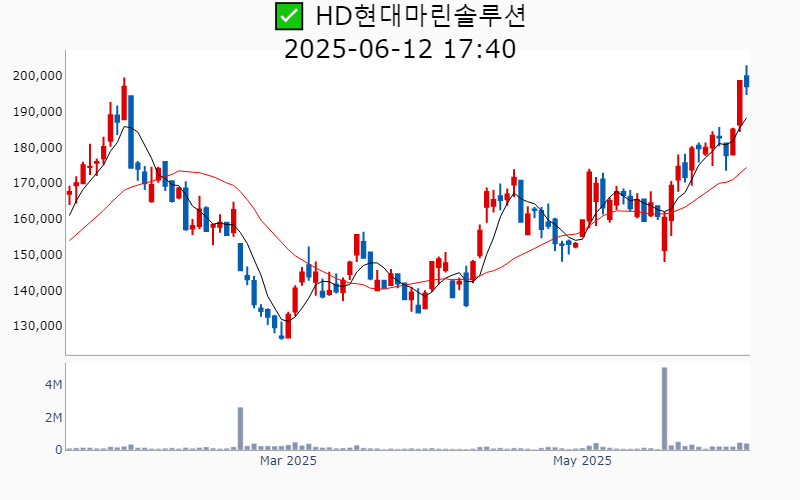This screenshot has width=800, height=500.
Task: Click the tall volume bar before Mar 2025
Action: point(240,429)
